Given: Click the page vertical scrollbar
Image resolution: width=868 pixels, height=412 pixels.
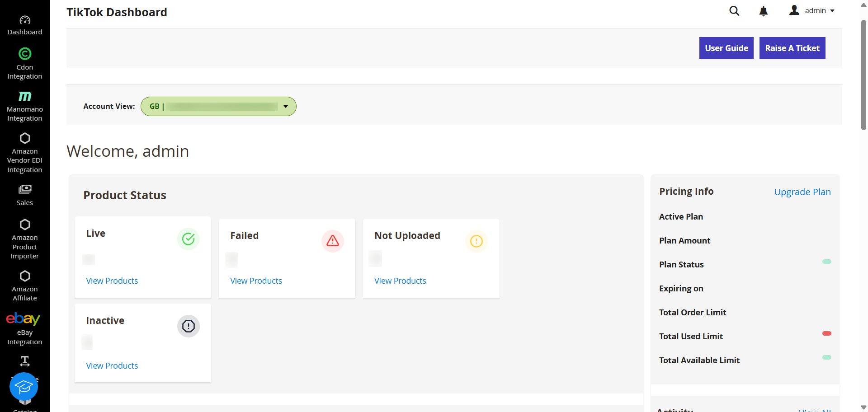Looking at the screenshot, I should pos(863,75).
